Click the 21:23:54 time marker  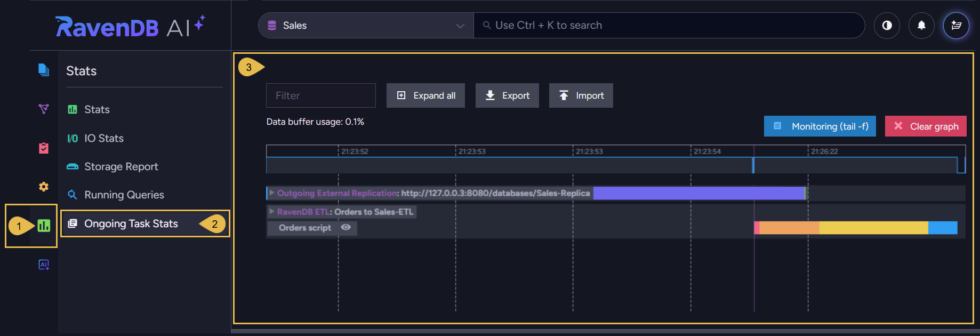point(707,151)
